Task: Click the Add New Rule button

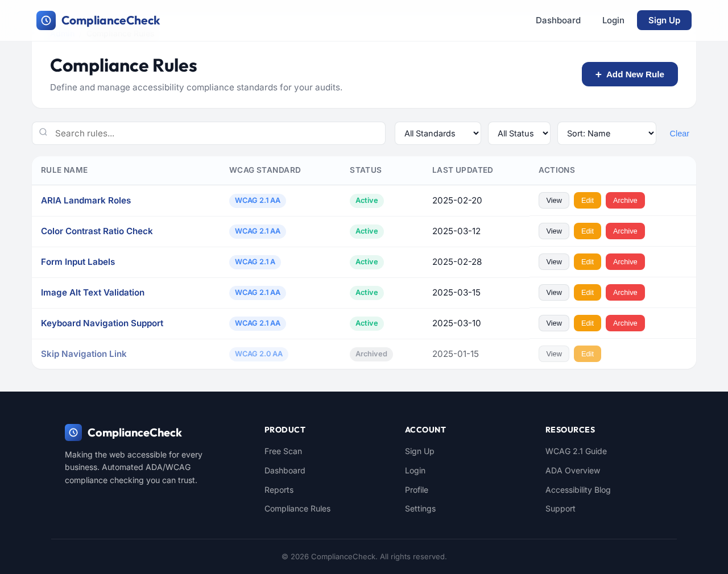Action: point(630,74)
